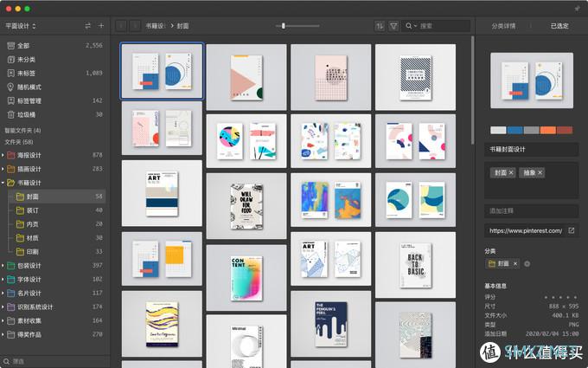Select the 封面 subfolder
Image resolution: width=588 pixels, height=368 pixels.
pos(57,197)
